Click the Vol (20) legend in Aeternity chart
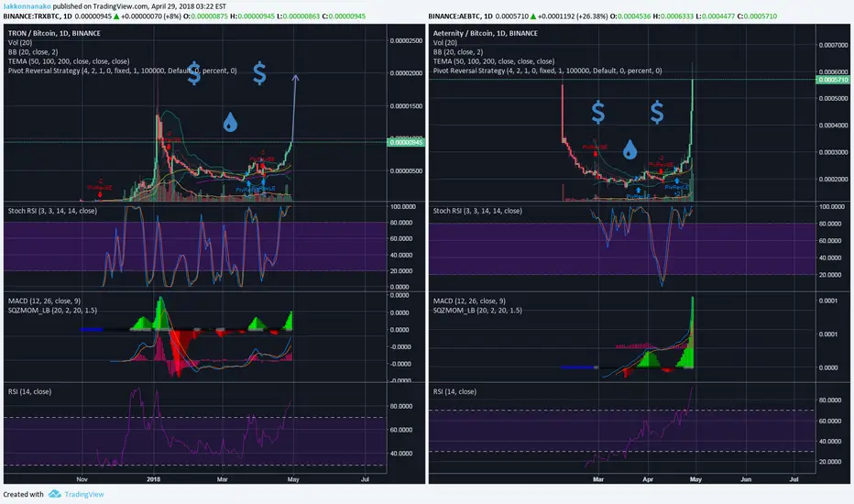The image size is (854, 504). coord(445,42)
